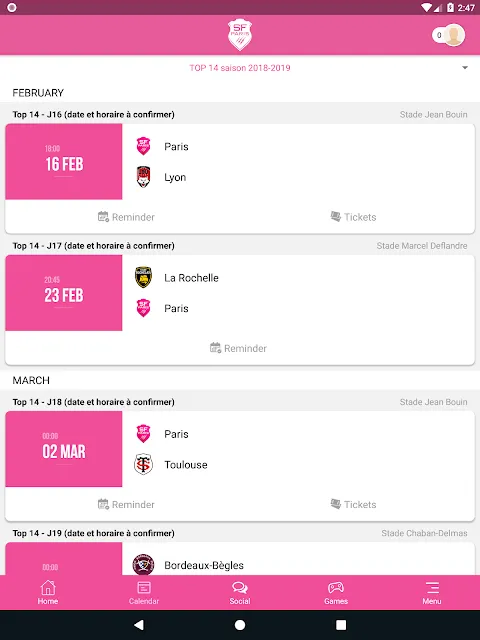
Task: Select TOP 14 saison 2018-2019 selector text
Action: click(x=240, y=68)
